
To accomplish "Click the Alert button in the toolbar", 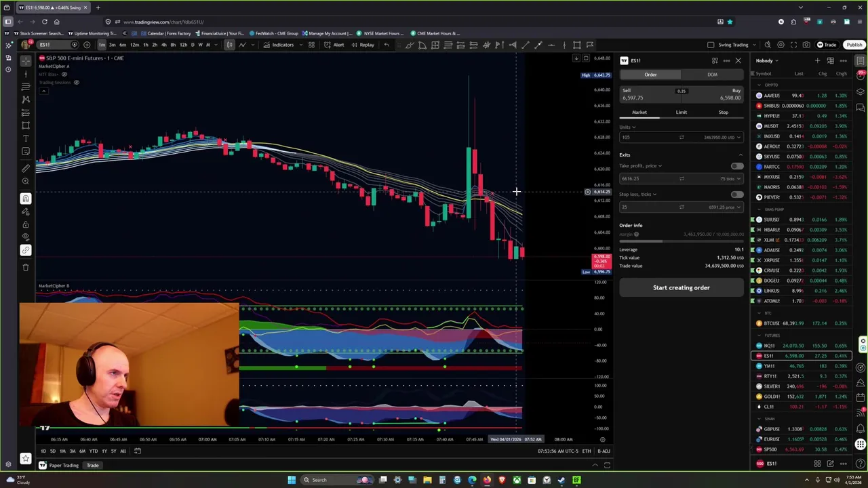I will click(334, 45).
